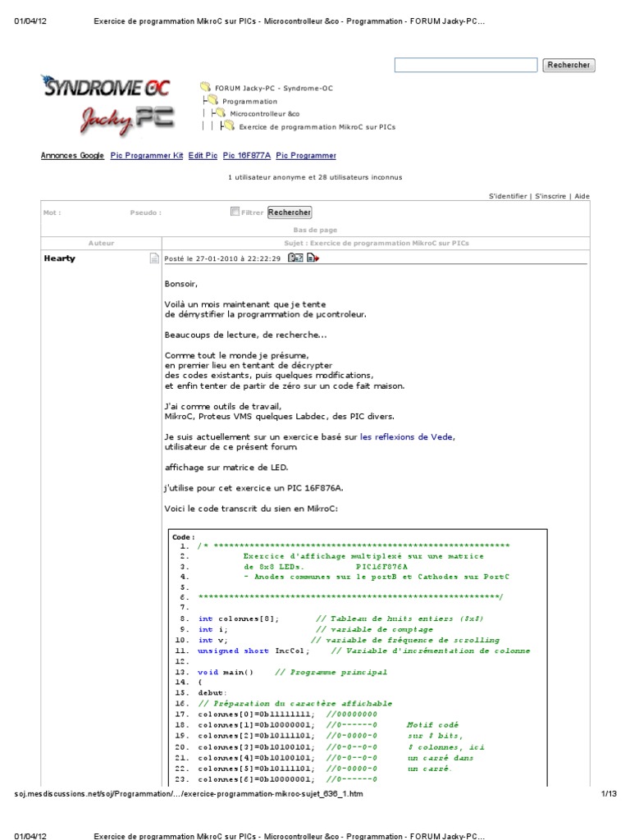Focus the top search input field
Screen dimensions: 630x840
(x=466, y=65)
